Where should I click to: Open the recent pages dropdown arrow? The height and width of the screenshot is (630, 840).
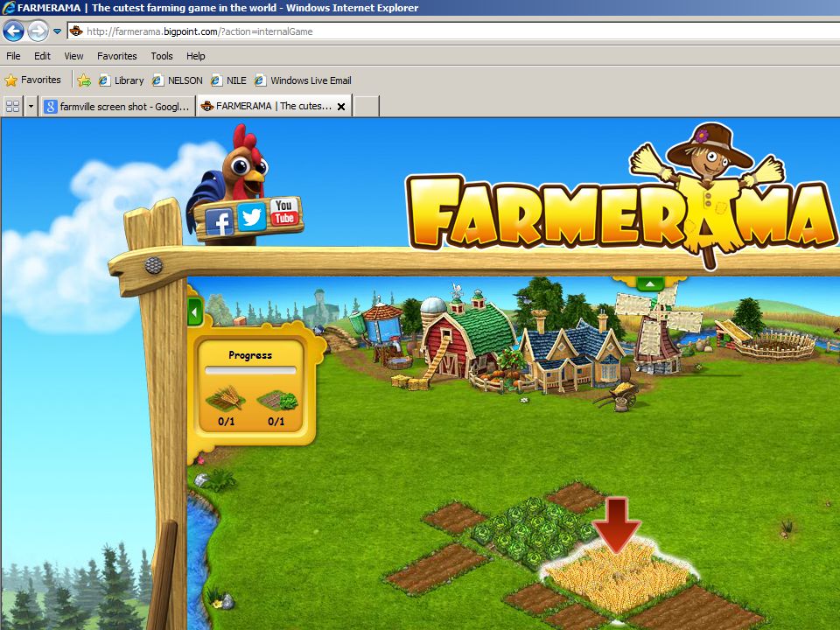point(57,31)
